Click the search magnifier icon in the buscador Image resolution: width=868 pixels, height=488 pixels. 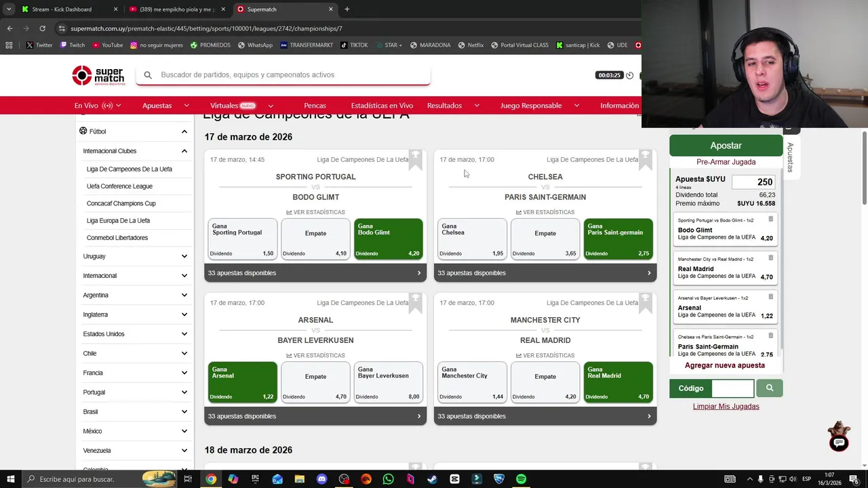click(x=148, y=75)
